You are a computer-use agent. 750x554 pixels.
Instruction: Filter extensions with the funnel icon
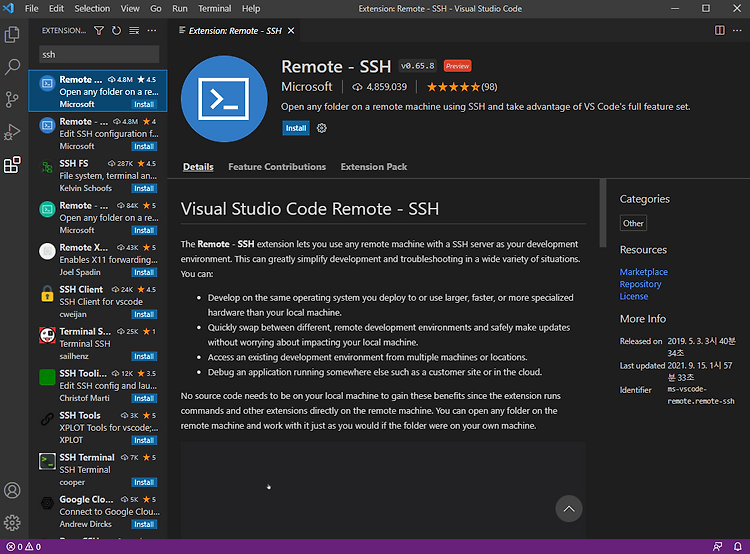pos(99,31)
